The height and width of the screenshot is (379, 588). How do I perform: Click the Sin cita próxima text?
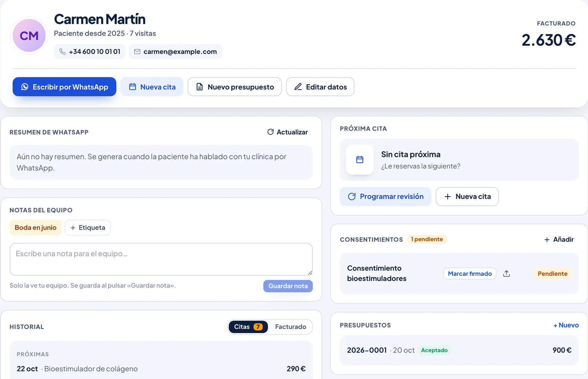point(411,154)
